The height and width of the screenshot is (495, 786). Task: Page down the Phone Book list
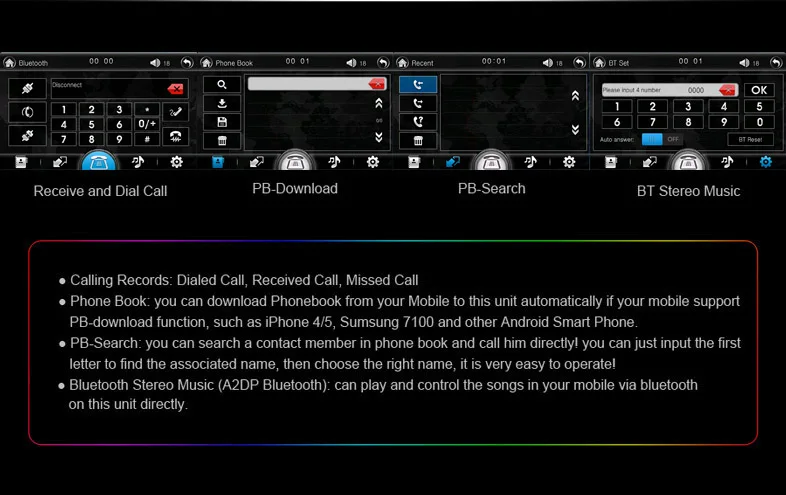click(378, 137)
